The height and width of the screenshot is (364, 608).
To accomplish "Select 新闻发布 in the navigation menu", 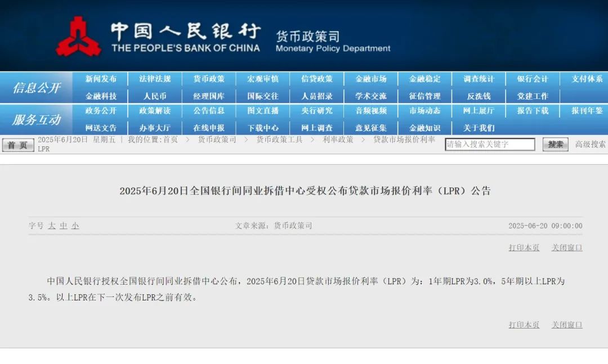I will 100,79.
